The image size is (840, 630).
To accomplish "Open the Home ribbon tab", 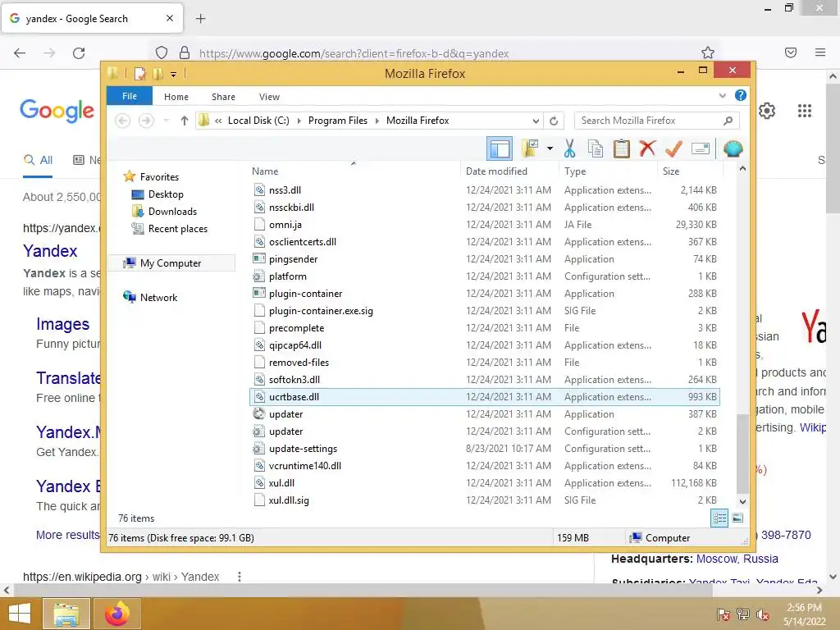I will click(x=176, y=97).
